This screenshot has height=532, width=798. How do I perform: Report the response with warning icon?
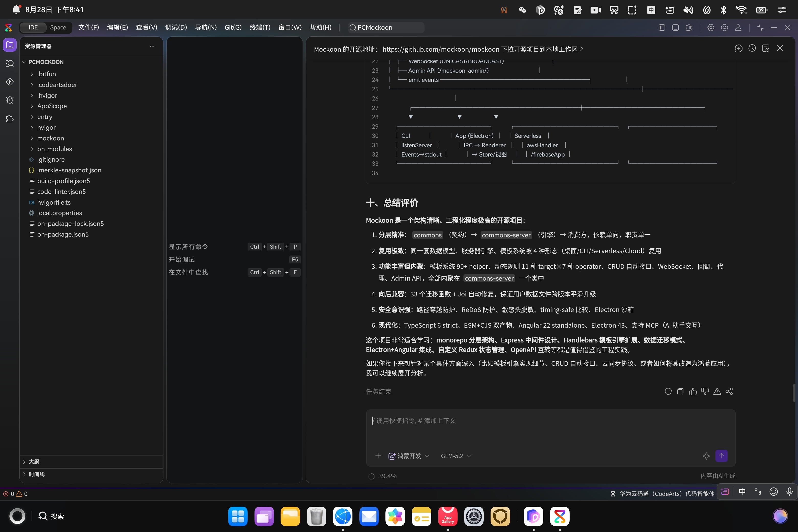(717, 392)
